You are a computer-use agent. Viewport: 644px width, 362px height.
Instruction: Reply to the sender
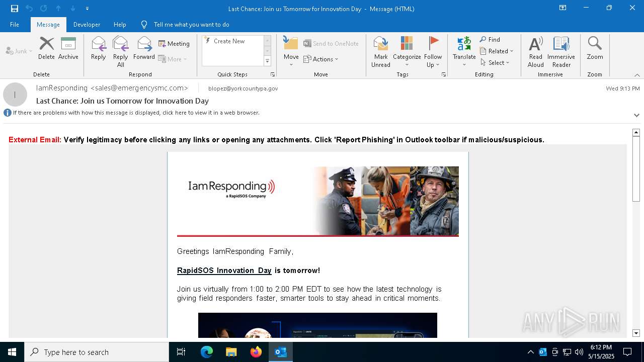tap(99, 48)
